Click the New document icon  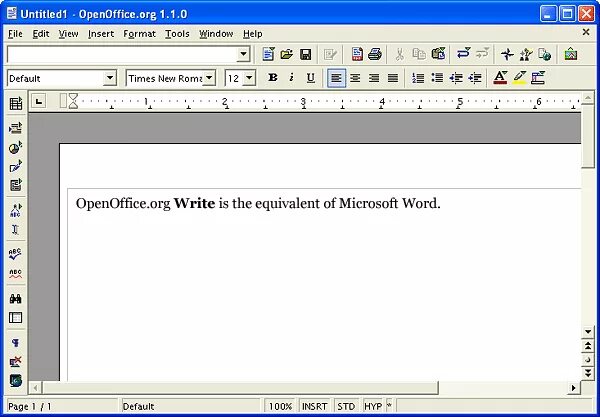[268, 54]
